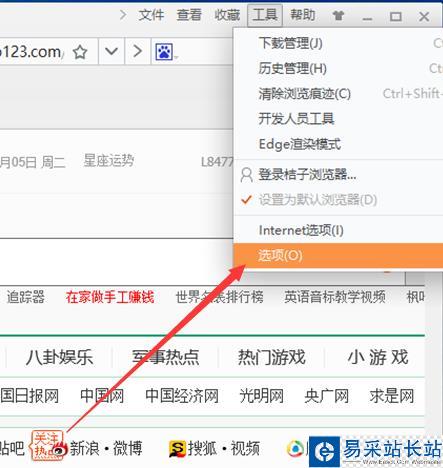This screenshot has height=468, width=443.
Task: Choose 清除浏览痕迹(C) from the menu
Action: [x=338, y=94]
